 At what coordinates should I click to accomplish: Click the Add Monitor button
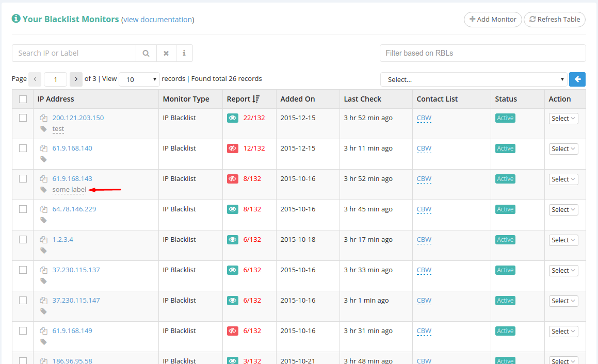pyautogui.click(x=493, y=20)
